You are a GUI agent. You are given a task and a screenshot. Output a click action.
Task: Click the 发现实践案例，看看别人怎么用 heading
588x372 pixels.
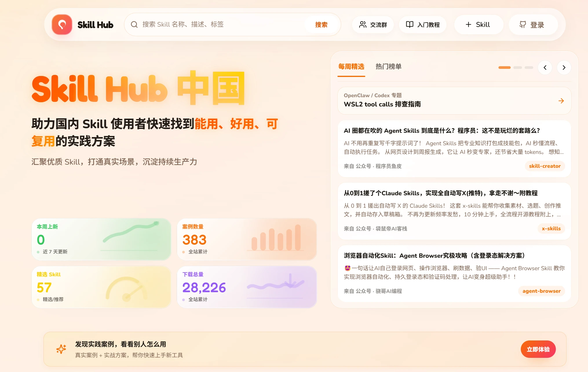120,344
